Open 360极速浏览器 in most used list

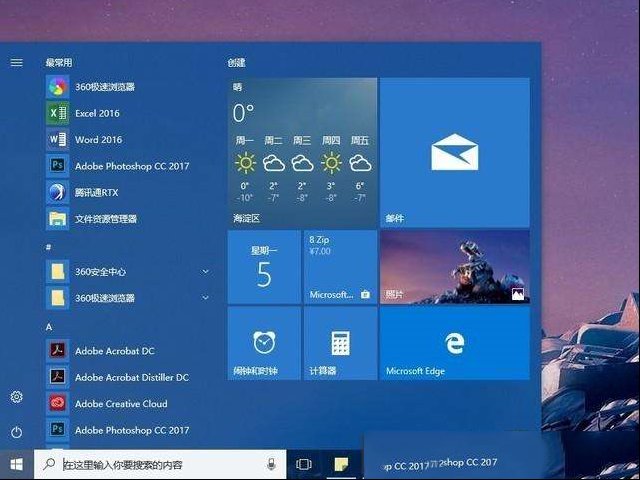click(129, 87)
